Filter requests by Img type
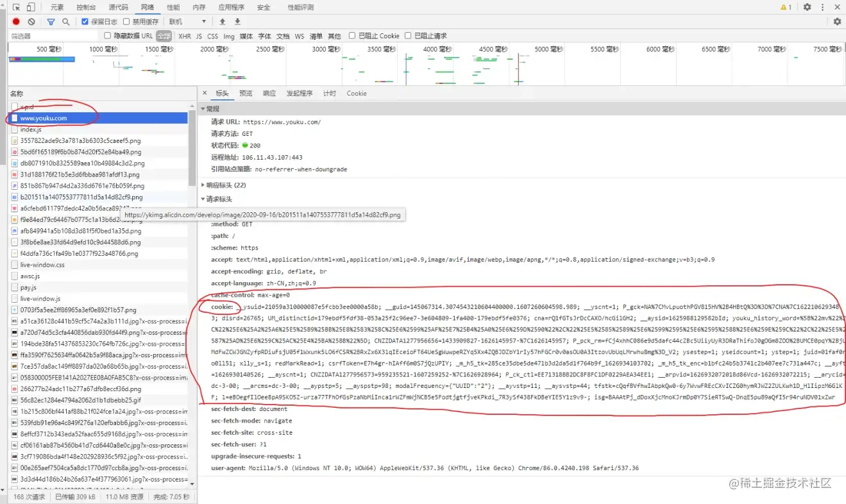The width and height of the screenshot is (846, 504). (x=229, y=36)
